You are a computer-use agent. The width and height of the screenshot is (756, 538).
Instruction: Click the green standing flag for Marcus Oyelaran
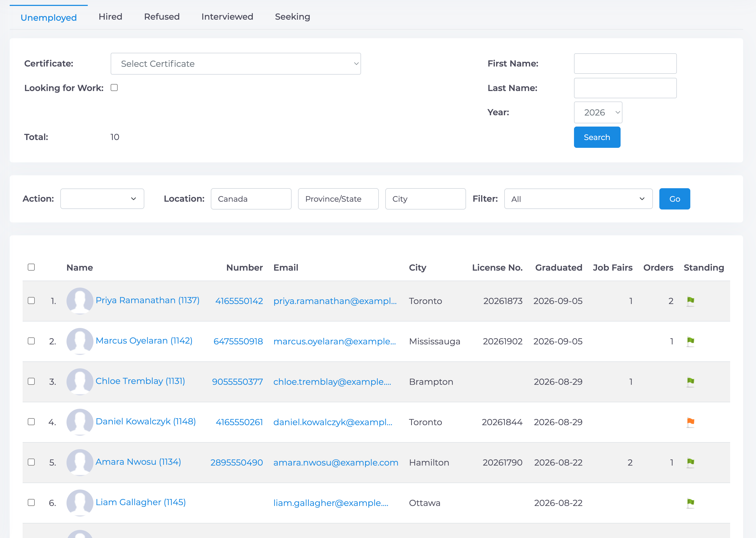(690, 341)
